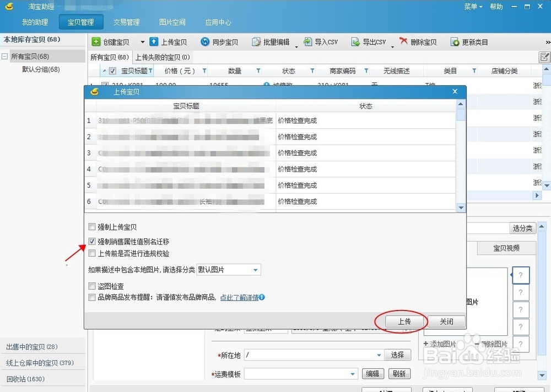Open the 默认图片 dropdown
The image size is (551, 392).
click(x=254, y=269)
